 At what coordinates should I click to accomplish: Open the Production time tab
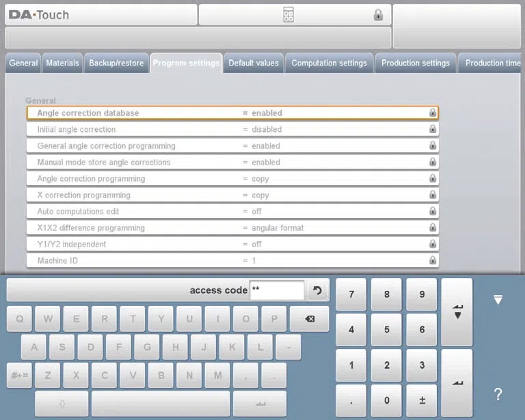(x=491, y=63)
